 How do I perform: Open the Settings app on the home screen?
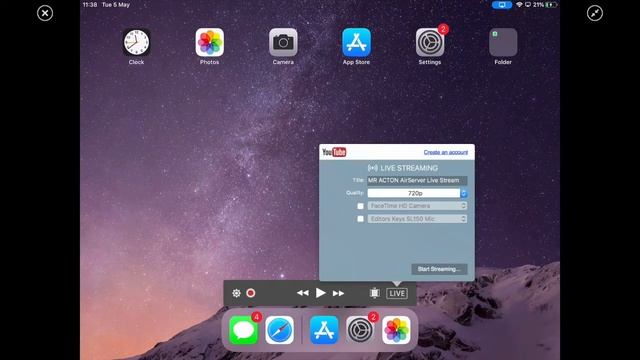(430, 42)
